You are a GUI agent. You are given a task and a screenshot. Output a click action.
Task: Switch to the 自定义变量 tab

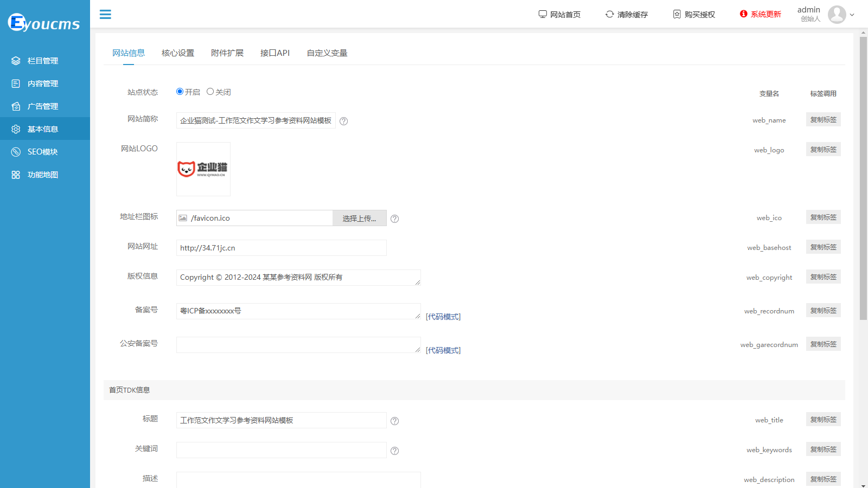327,53
